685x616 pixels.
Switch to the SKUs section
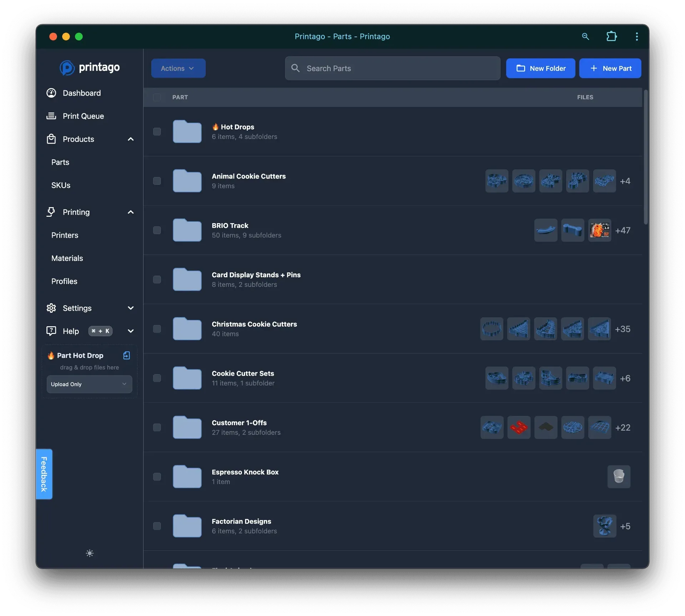[x=60, y=185]
